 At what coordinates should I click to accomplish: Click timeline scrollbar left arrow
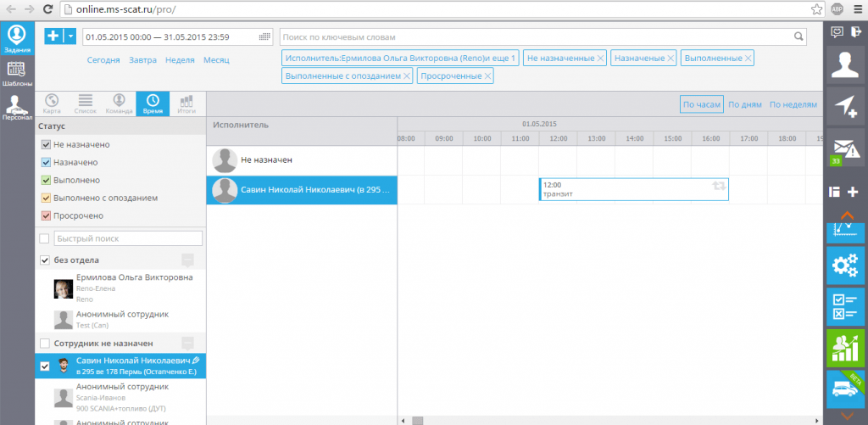[x=403, y=421]
